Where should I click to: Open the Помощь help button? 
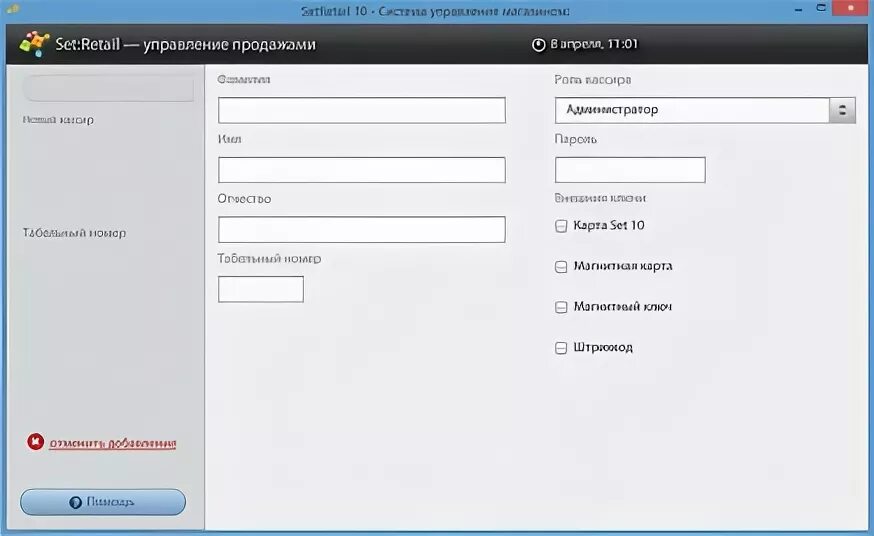[103, 502]
